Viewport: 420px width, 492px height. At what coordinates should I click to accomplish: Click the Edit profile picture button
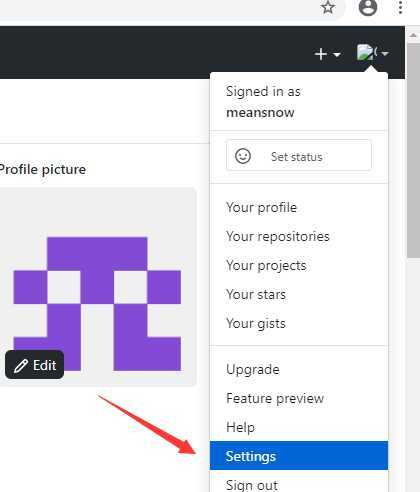34,365
